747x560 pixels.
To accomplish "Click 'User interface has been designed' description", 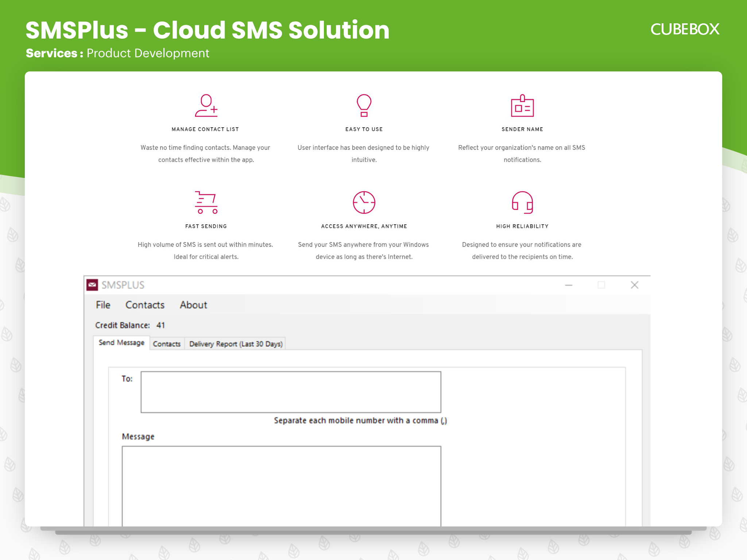I will pos(363,153).
